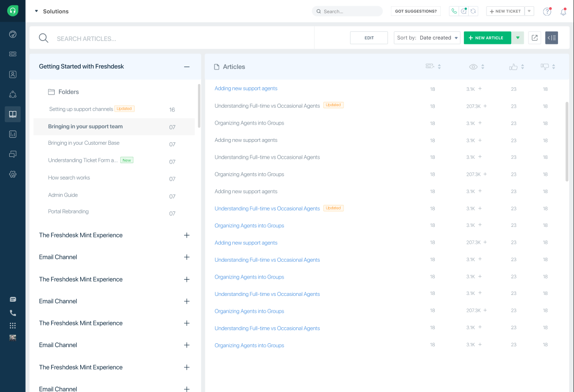Select How search works folder

pyautogui.click(x=114, y=178)
